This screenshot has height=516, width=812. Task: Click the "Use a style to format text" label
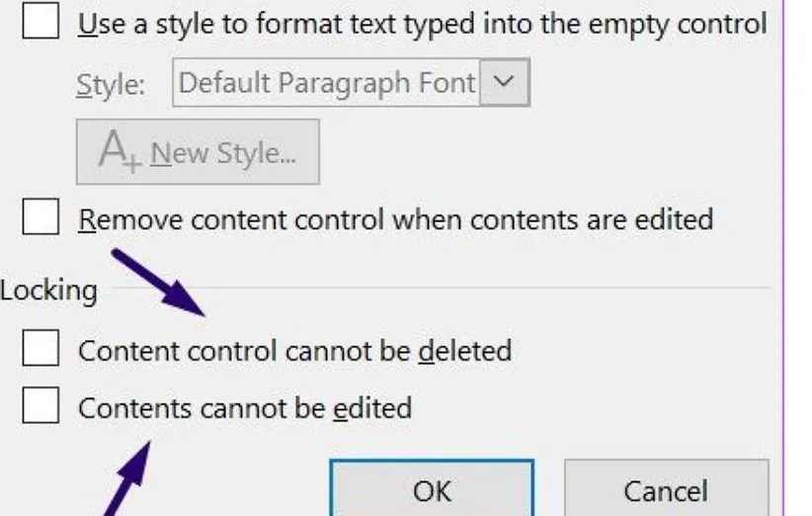[x=422, y=24]
